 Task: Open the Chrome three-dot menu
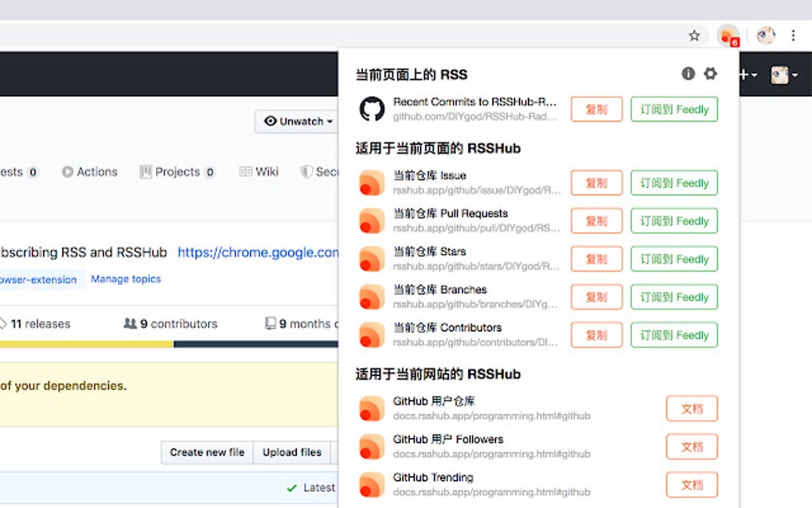coord(793,35)
